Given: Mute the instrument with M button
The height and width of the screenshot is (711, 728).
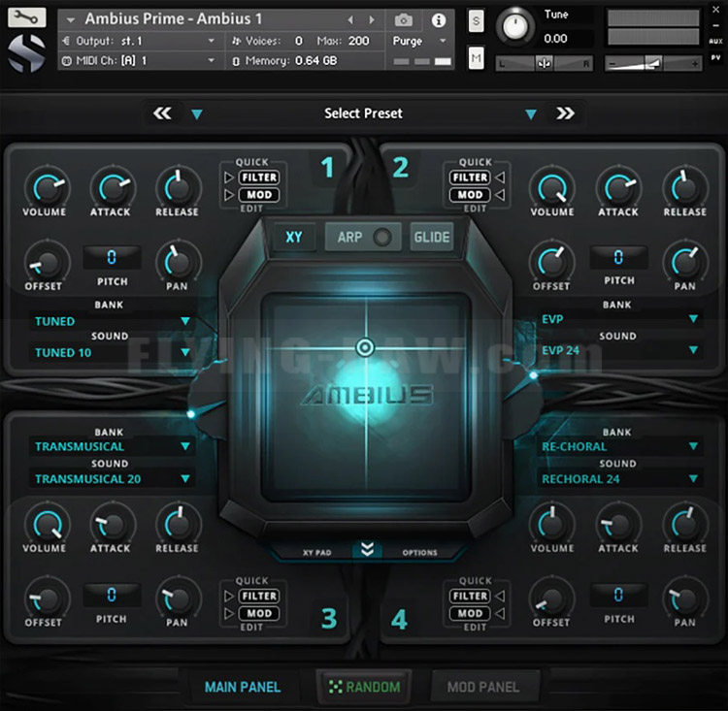Looking at the screenshot, I should pos(476,58).
